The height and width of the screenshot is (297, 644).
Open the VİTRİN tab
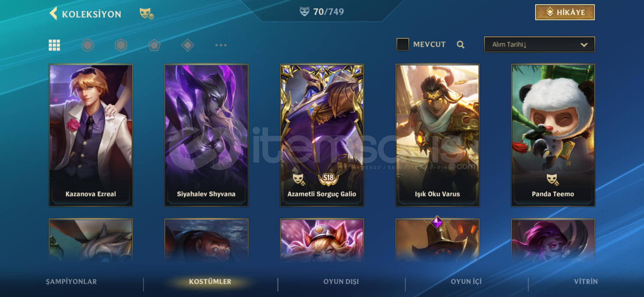[x=586, y=282]
